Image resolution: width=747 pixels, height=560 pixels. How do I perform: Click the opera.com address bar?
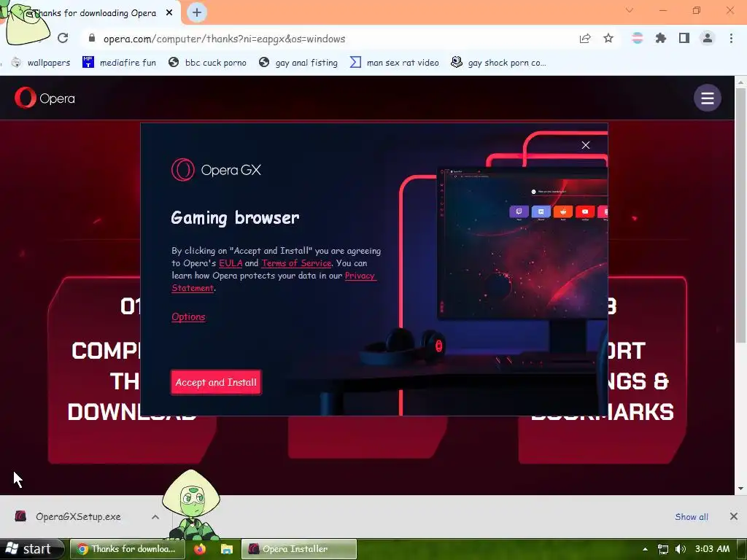pyautogui.click(x=329, y=39)
